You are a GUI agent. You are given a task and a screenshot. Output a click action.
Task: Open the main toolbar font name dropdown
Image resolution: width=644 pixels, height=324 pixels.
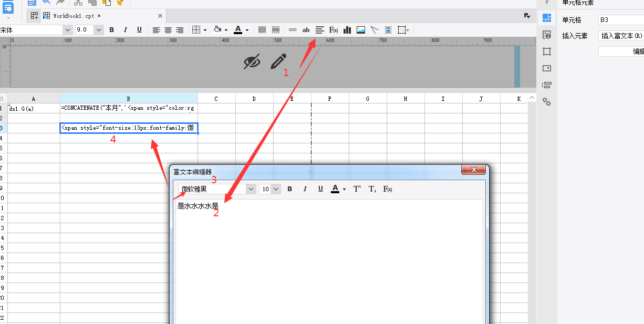(x=67, y=30)
